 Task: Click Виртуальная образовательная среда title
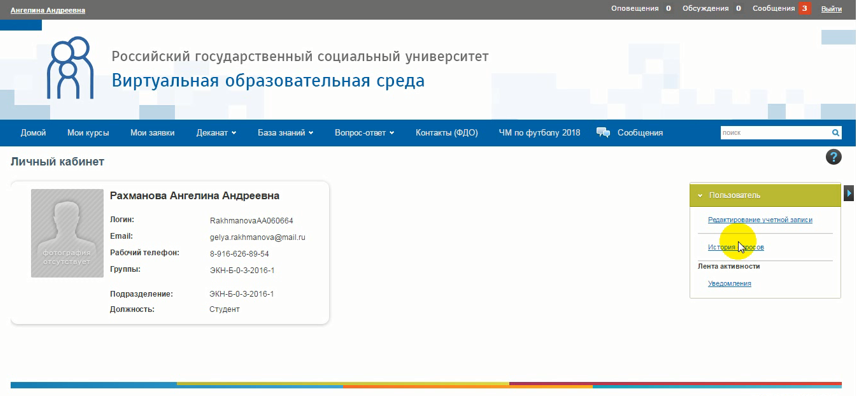click(268, 81)
